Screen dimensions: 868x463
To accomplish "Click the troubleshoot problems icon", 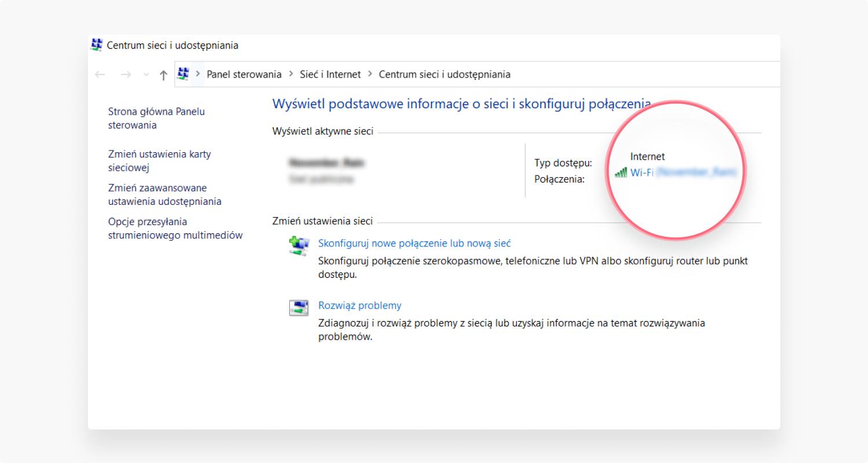I will (x=299, y=307).
